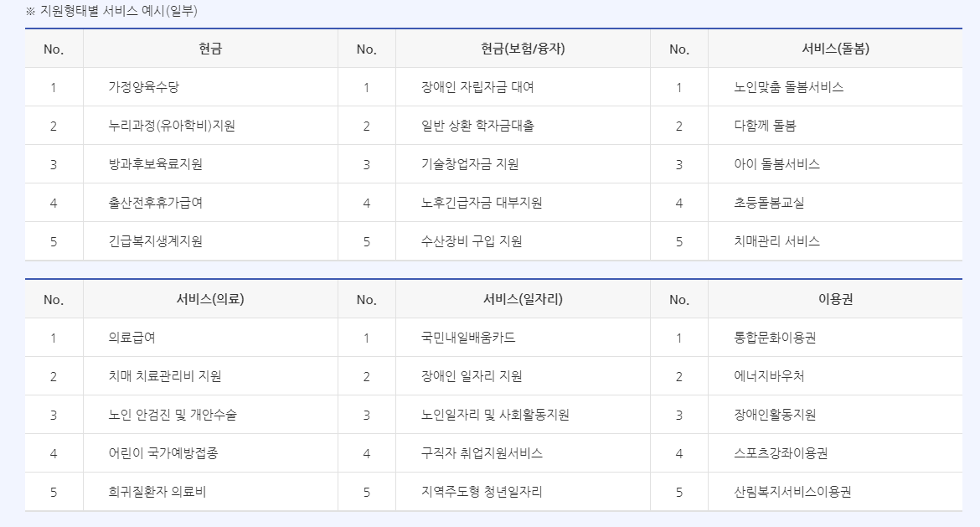Screen dimensions: 980x527
Task: Click the 가정양육수당 cell
Action: click(x=144, y=87)
